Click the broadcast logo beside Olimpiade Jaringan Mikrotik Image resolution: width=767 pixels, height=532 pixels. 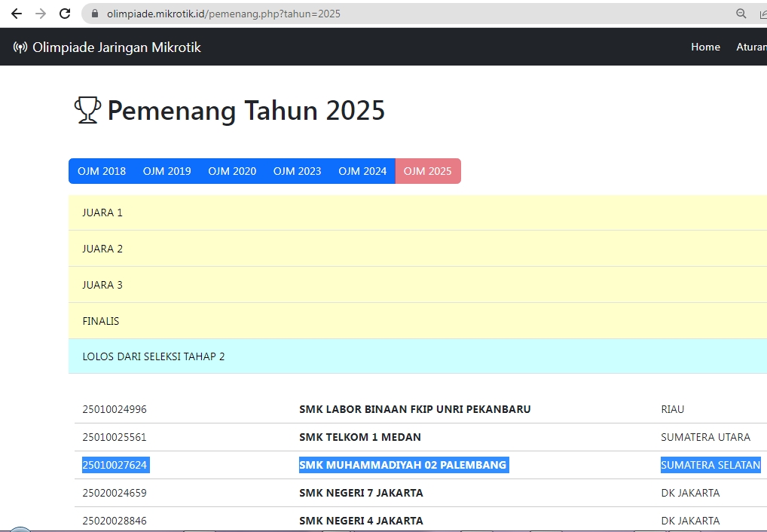click(x=20, y=47)
